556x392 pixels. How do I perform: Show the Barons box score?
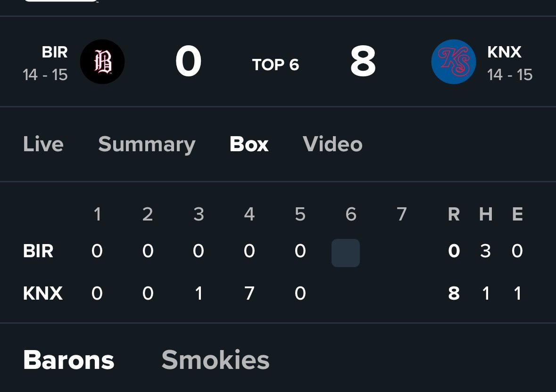coord(69,360)
